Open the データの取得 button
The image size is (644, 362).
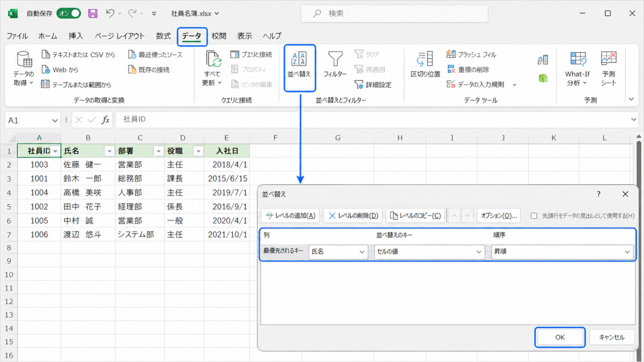point(24,68)
